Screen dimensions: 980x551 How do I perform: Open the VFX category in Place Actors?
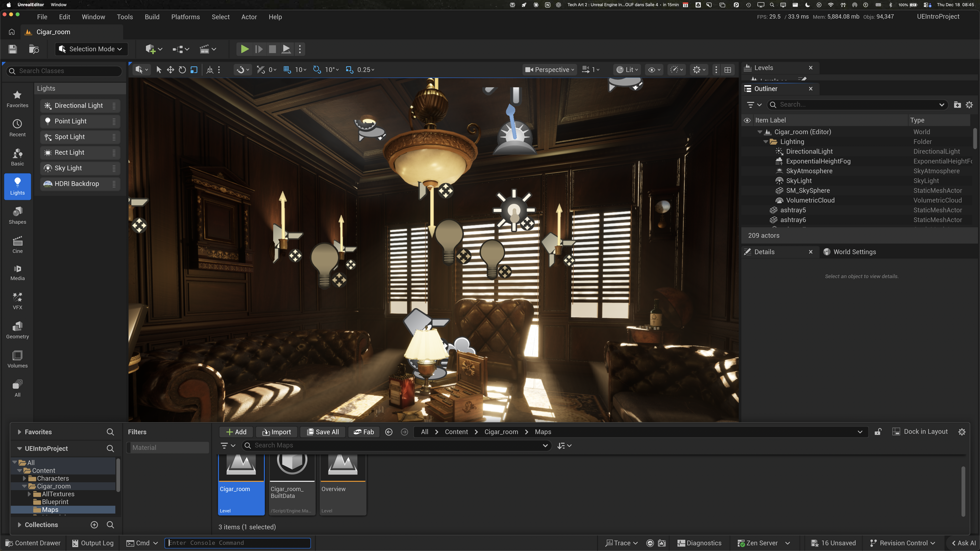[17, 301]
